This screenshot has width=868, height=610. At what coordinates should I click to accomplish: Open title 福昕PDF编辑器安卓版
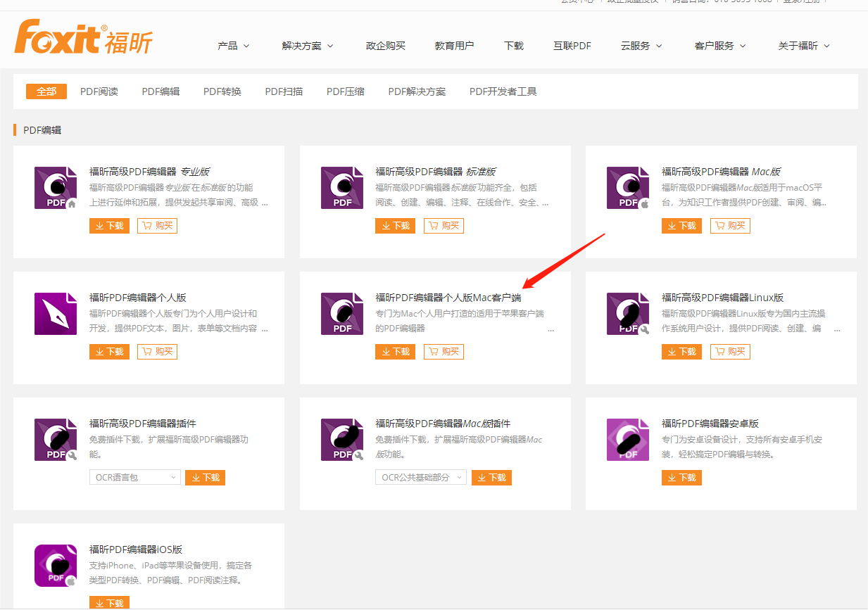(710, 424)
